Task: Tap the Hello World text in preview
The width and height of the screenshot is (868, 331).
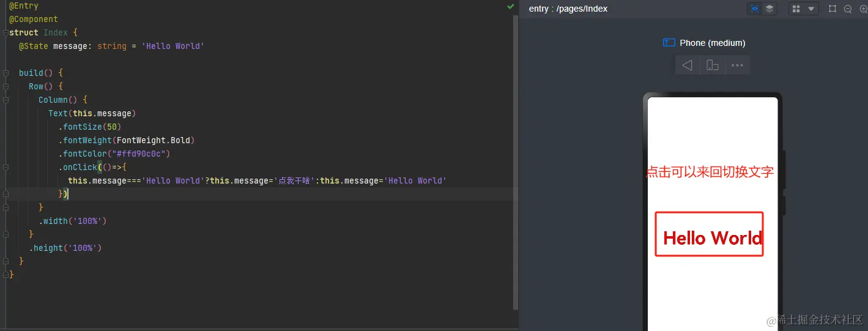Action: (x=713, y=238)
